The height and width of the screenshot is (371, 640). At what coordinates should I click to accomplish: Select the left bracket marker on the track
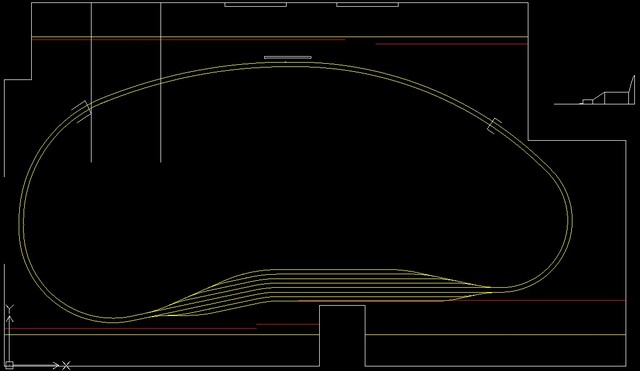82,112
